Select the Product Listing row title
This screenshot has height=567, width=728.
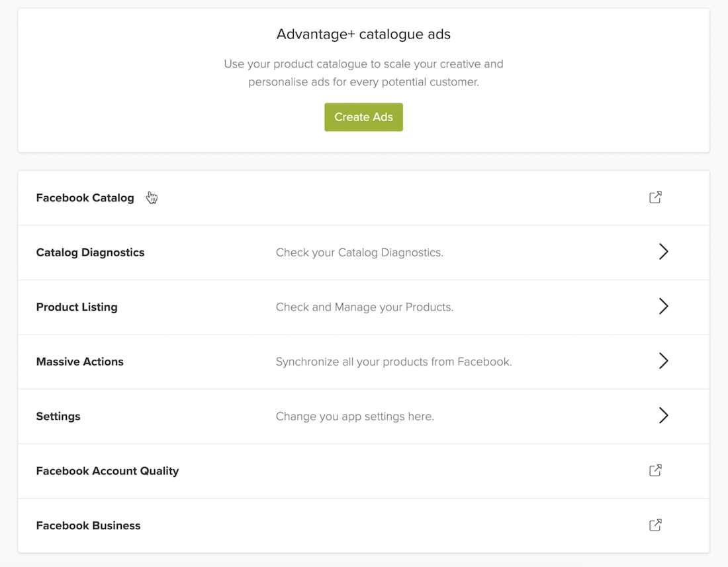[77, 307]
